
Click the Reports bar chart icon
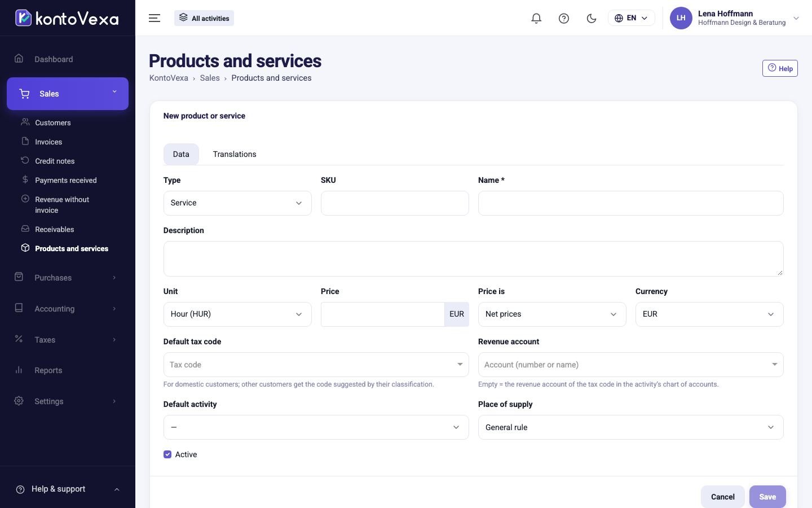pyautogui.click(x=19, y=370)
